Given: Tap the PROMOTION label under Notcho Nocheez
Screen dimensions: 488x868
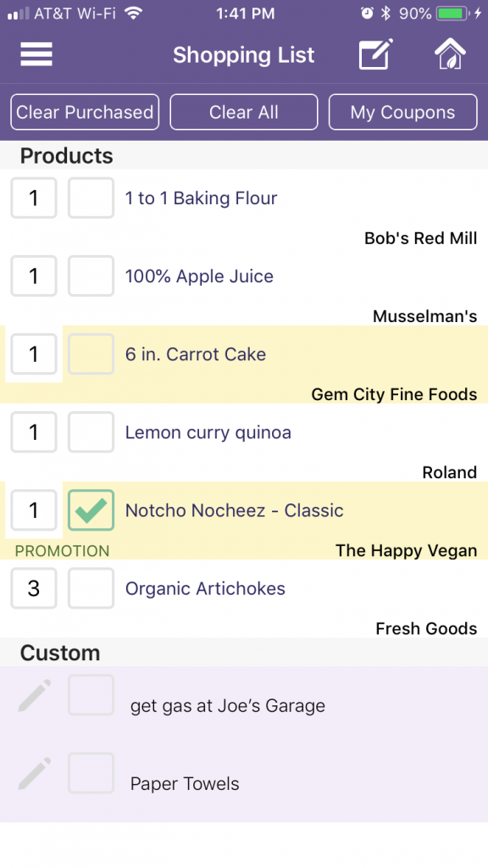Looking at the screenshot, I should (62, 551).
